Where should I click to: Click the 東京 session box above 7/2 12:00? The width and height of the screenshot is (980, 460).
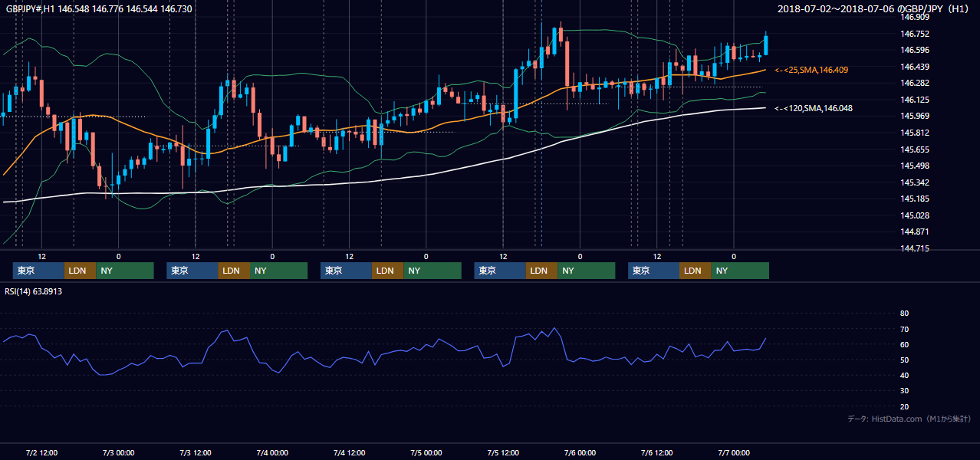38,271
